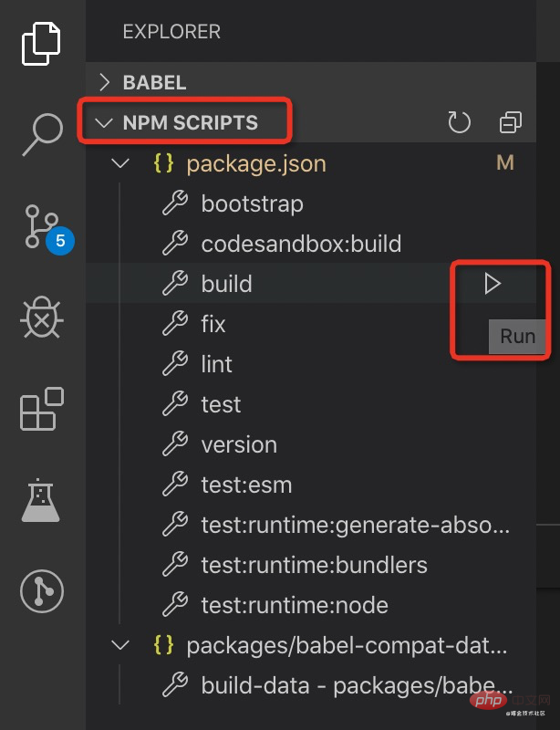560x730 pixels.
Task: Collapse all NPM Scripts entries
Action: [x=510, y=122]
